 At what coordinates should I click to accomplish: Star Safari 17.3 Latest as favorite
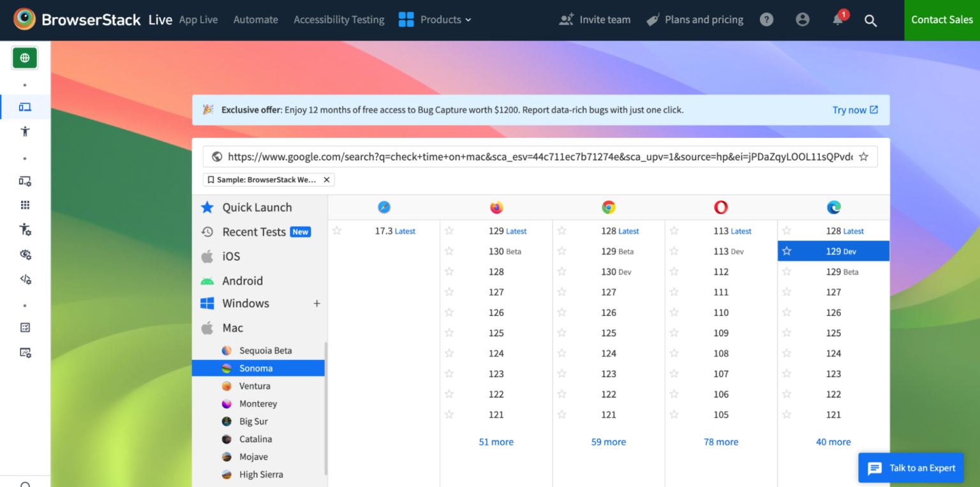click(337, 230)
